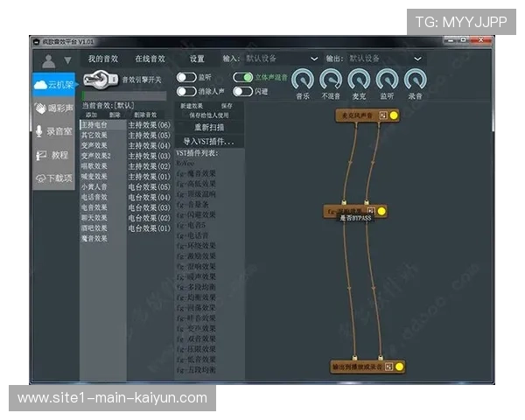Choose preset 电台效果(02)
Viewport: 525px width, 420px height.
[x=150, y=218]
